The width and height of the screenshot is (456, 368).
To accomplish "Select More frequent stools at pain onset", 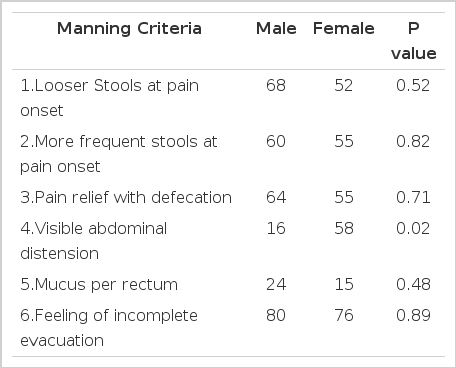I will click(119, 154).
